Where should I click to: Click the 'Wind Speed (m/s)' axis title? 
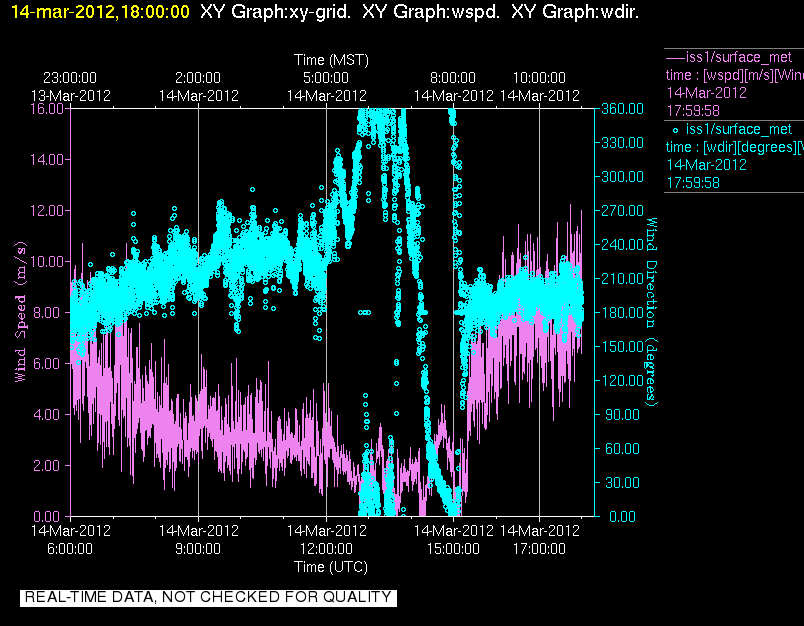point(20,312)
